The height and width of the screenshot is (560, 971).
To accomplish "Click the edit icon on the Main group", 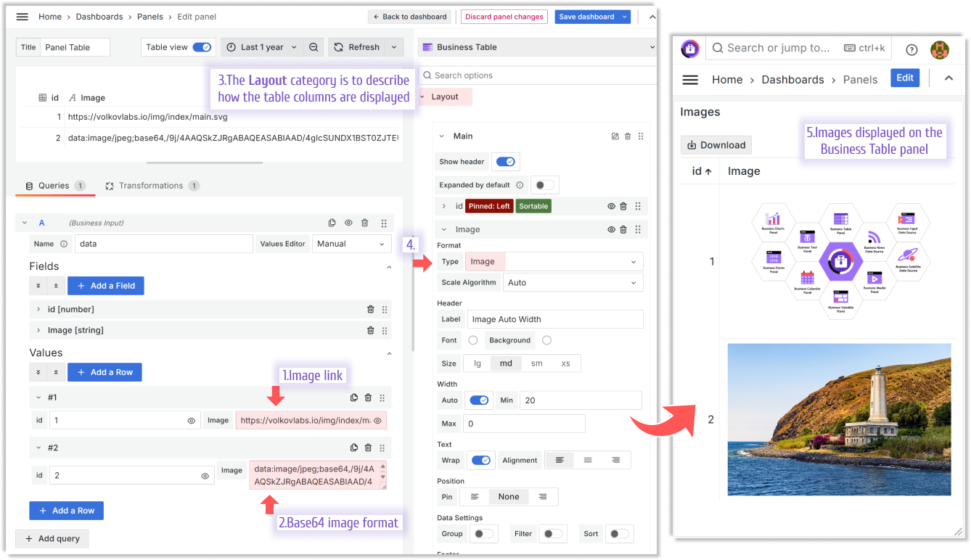I will (615, 136).
